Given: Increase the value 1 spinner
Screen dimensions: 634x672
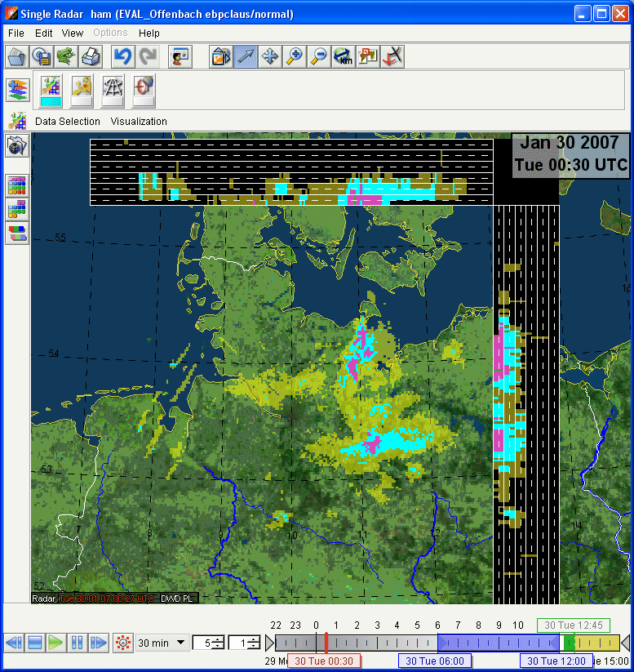Looking at the screenshot, I should 254,639.
